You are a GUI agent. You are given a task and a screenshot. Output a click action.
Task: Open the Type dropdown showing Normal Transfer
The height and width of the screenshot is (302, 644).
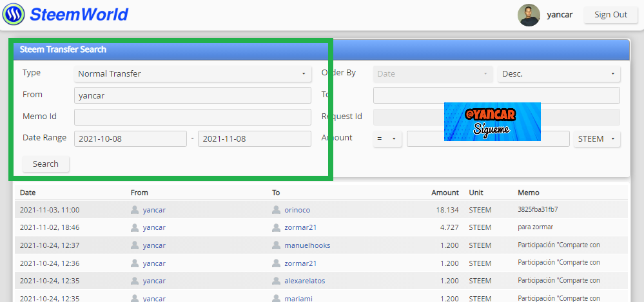click(x=192, y=74)
